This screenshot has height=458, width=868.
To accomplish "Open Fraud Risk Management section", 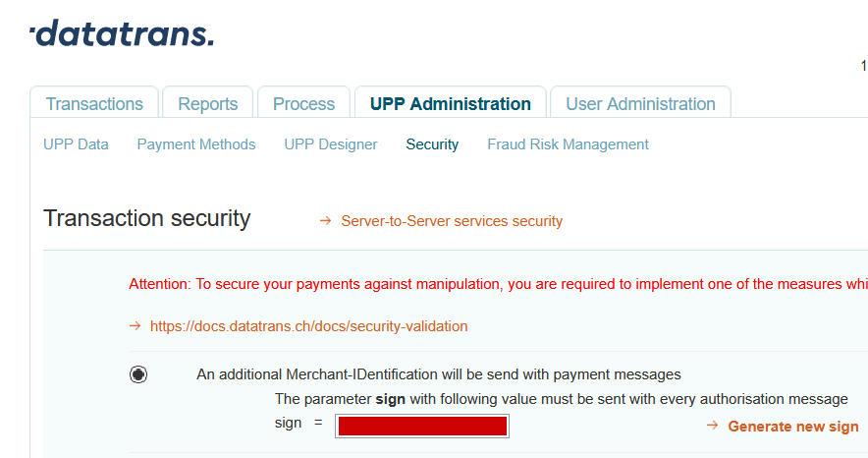I will tap(568, 144).
